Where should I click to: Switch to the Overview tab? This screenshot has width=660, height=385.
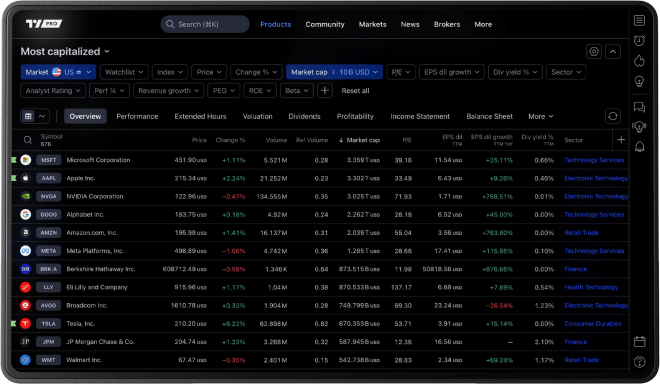[x=85, y=116]
